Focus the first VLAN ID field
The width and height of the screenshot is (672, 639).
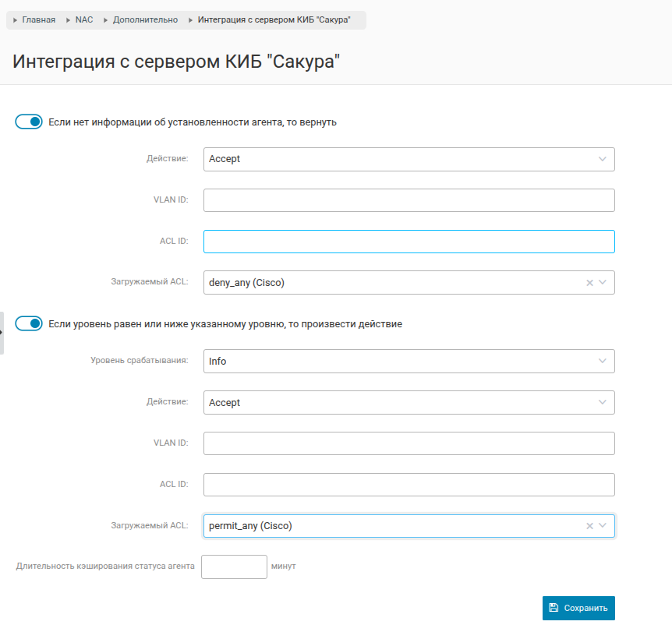click(409, 200)
